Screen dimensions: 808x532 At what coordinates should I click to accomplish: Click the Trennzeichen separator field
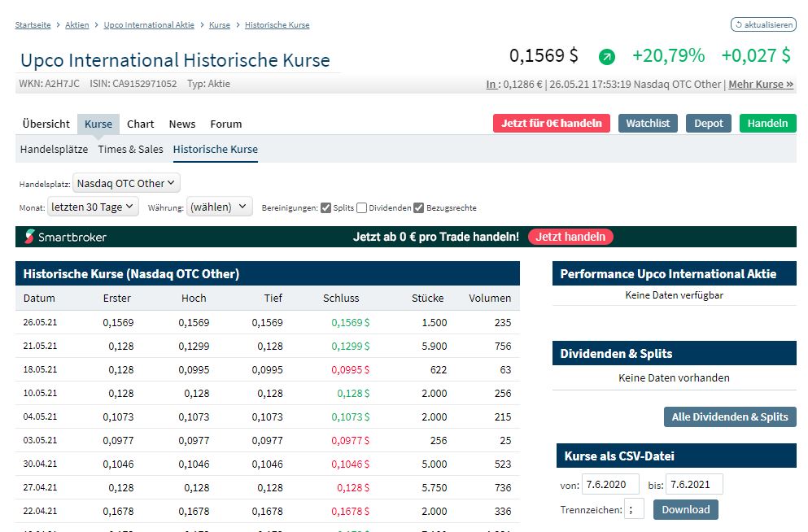coord(634,509)
